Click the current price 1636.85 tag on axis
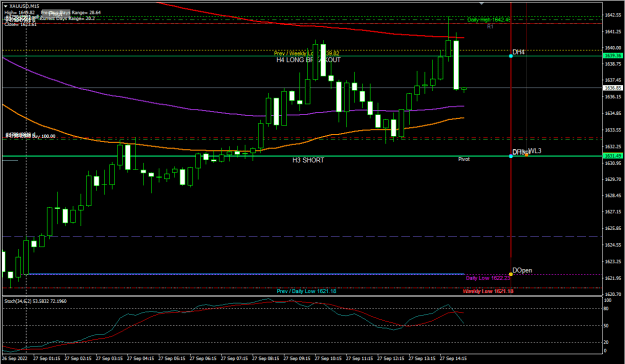The height and width of the screenshot is (364, 625). click(613, 88)
